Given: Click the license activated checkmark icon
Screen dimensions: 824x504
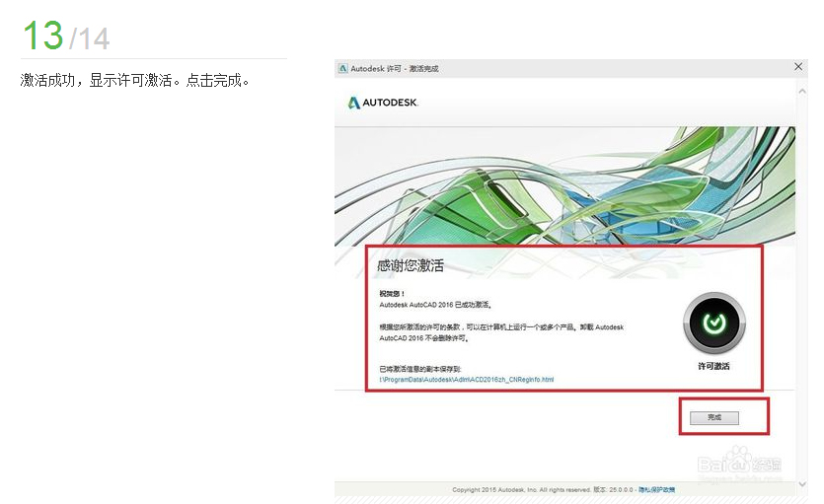Looking at the screenshot, I should 714,323.
